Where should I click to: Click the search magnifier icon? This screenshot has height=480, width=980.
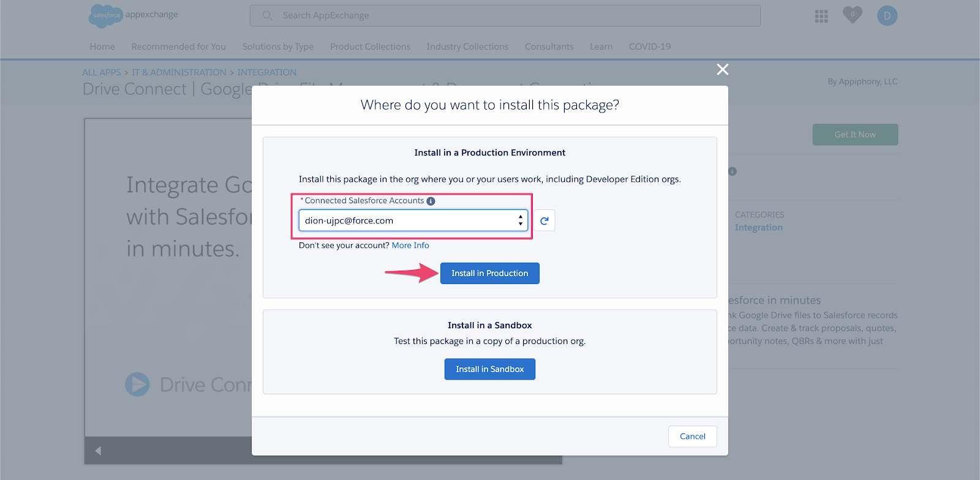267,15
